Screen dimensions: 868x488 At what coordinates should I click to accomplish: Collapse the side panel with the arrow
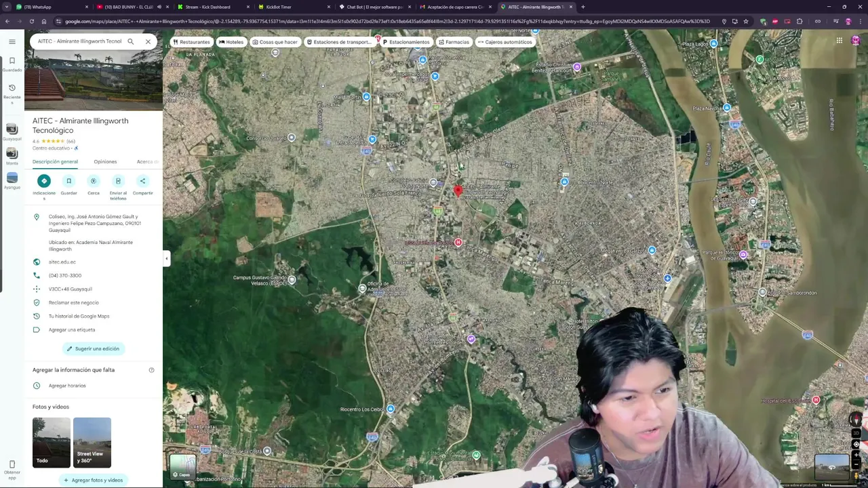[166, 258]
